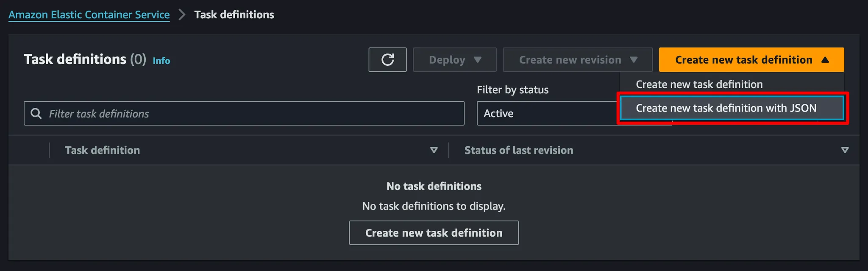Open the Deploy dropdown
868x271 pixels.
click(x=454, y=60)
